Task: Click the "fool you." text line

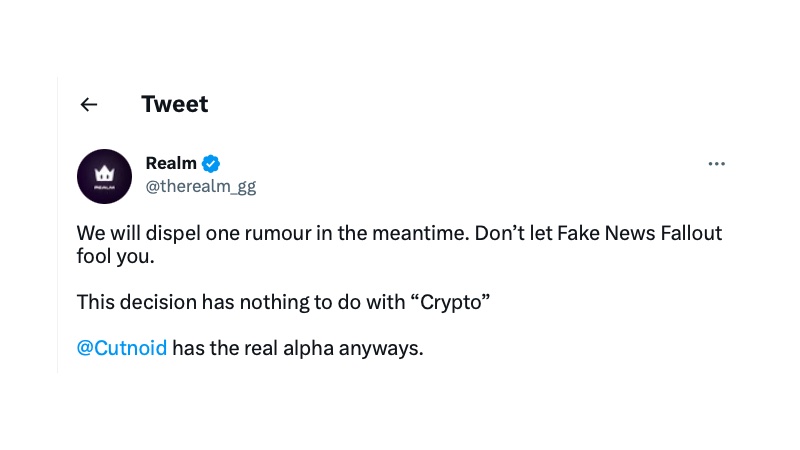Action: coord(115,256)
